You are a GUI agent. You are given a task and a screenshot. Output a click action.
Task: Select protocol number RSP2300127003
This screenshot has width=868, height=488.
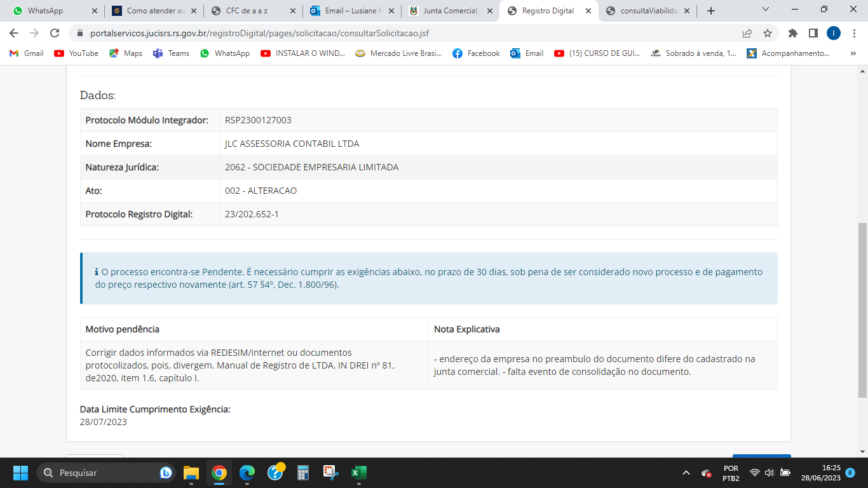coord(258,120)
